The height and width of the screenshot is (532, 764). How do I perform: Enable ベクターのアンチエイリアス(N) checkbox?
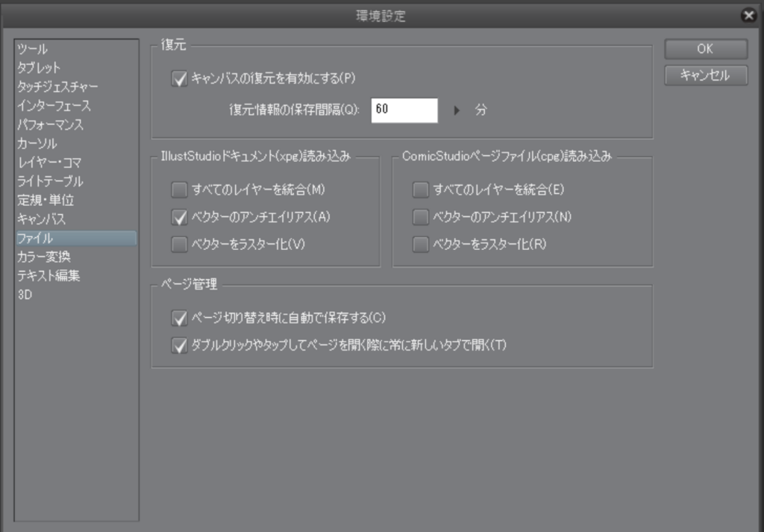(x=421, y=217)
